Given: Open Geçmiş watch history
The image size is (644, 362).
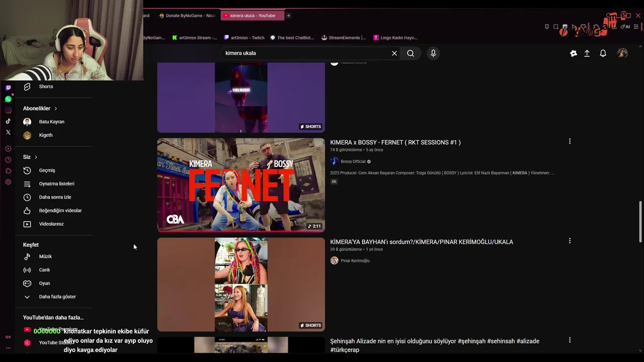Looking at the screenshot, I should 54,170.
